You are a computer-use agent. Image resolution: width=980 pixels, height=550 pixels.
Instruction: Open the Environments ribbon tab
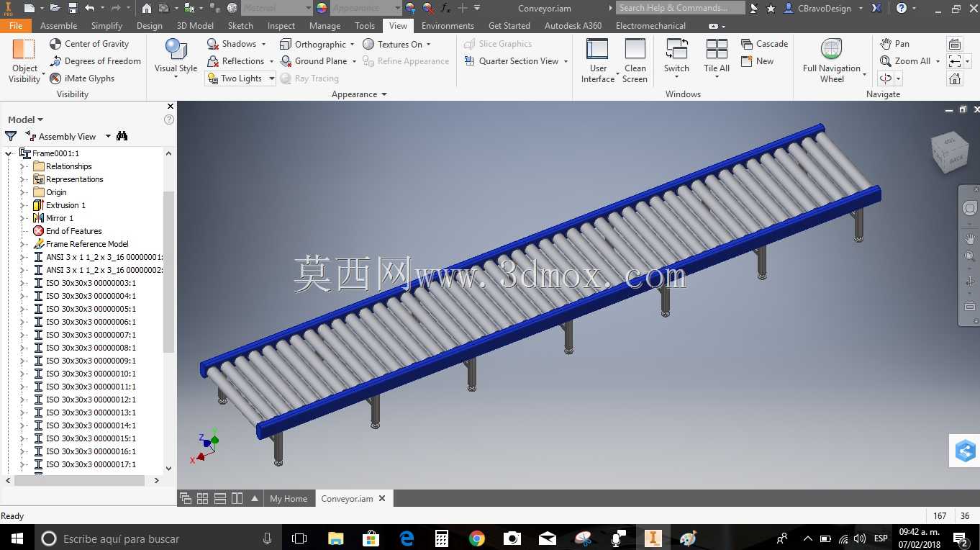(x=448, y=25)
